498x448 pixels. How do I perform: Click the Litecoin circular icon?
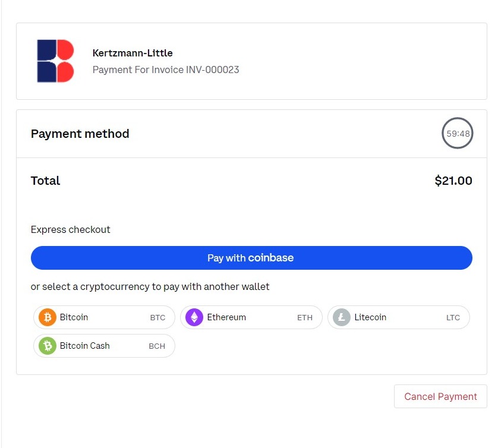(341, 317)
